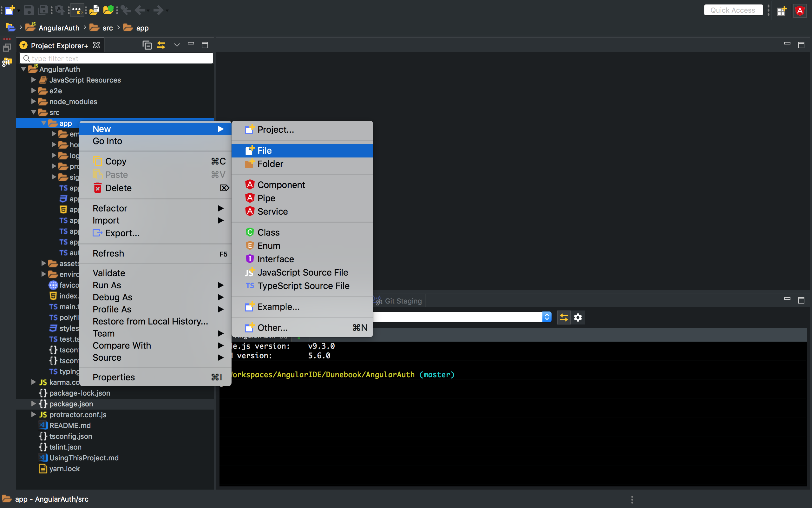Screen dimensions: 812x508
Task: Select UsingThisProject.md in the tree
Action: (x=84, y=458)
